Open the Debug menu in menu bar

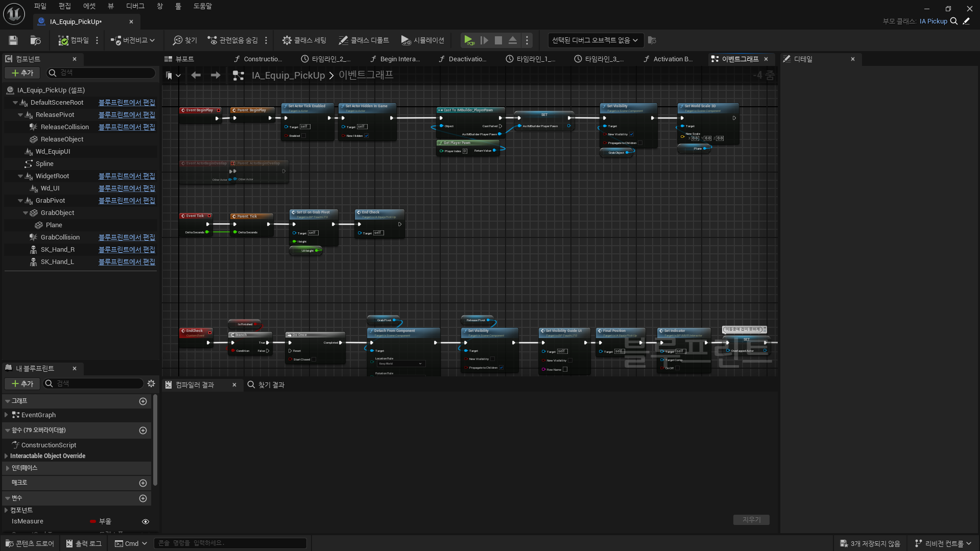point(135,6)
